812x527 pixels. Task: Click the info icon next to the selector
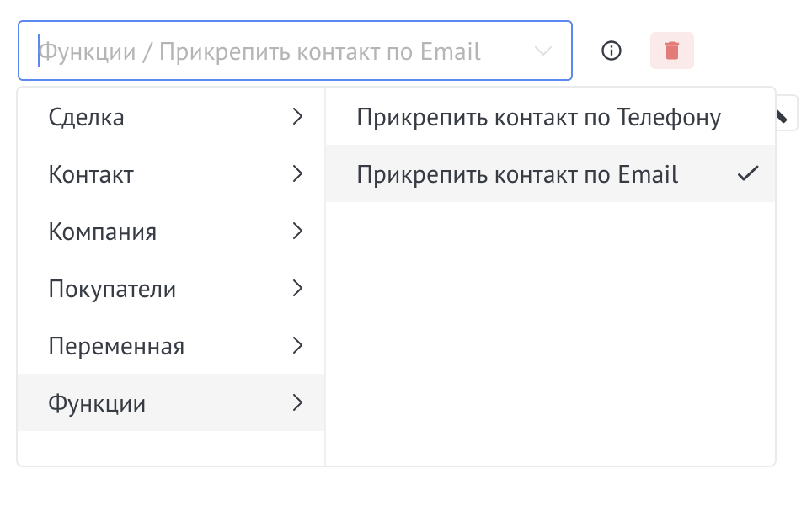click(x=612, y=51)
